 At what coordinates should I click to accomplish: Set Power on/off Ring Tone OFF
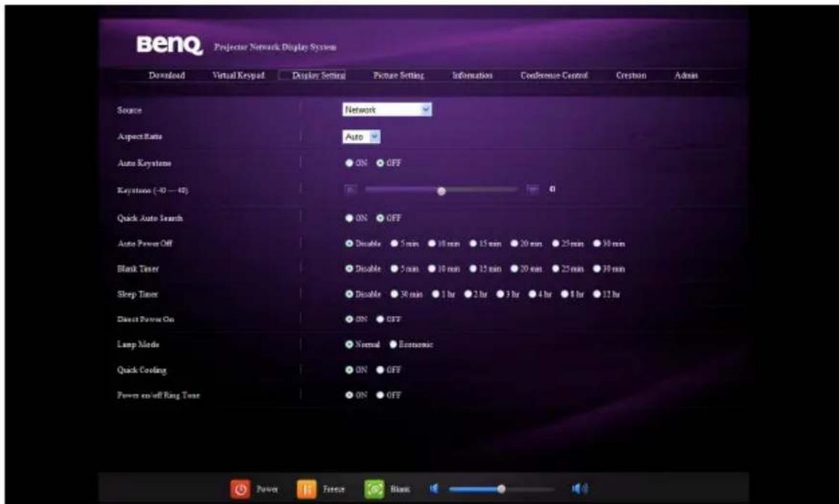[380, 395]
